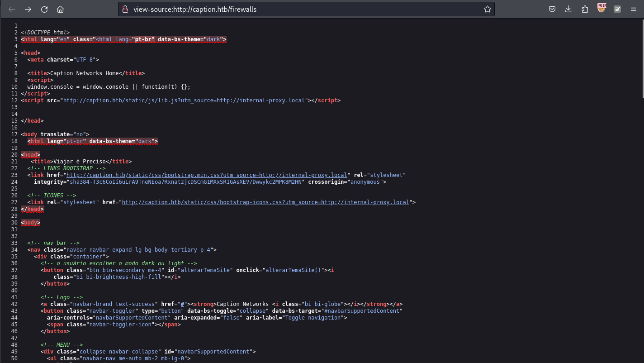The height and width of the screenshot is (363, 644).
Task: Click the highlighted html tag on line 3
Action: coord(123,39)
